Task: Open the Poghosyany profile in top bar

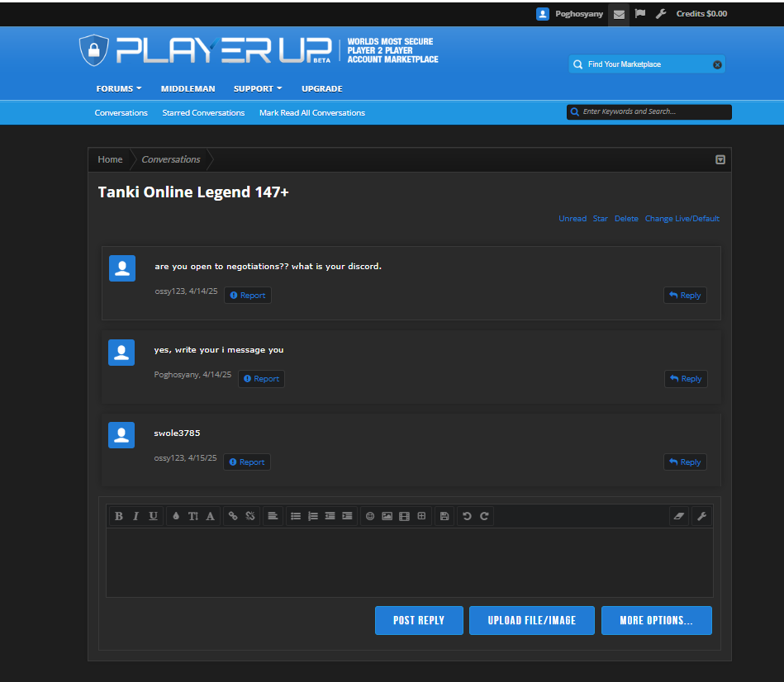Action: (x=570, y=14)
